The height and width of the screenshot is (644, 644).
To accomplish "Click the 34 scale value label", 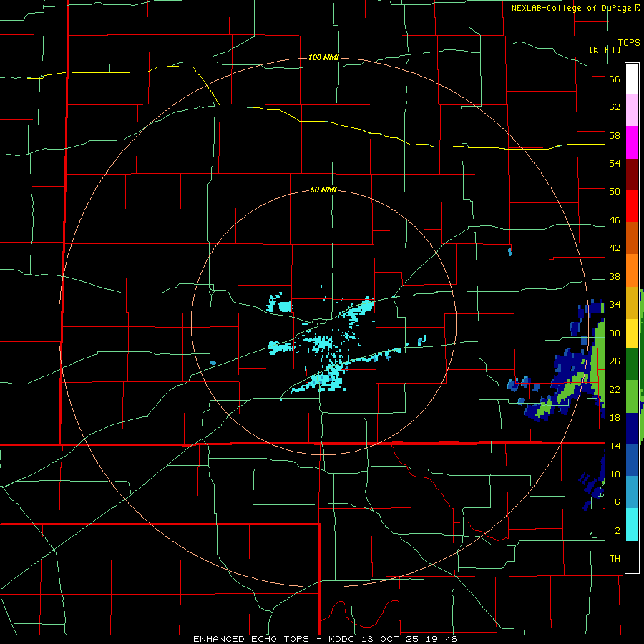I will click(615, 305).
